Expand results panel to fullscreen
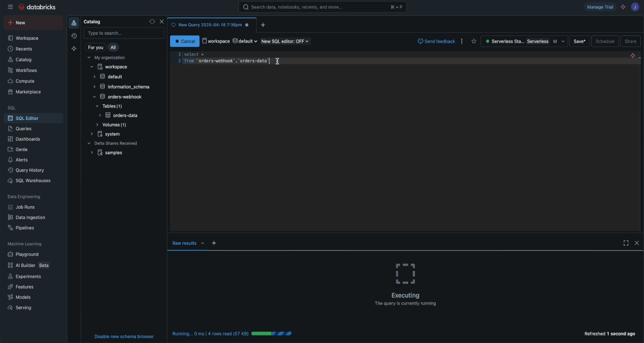 (626, 243)
